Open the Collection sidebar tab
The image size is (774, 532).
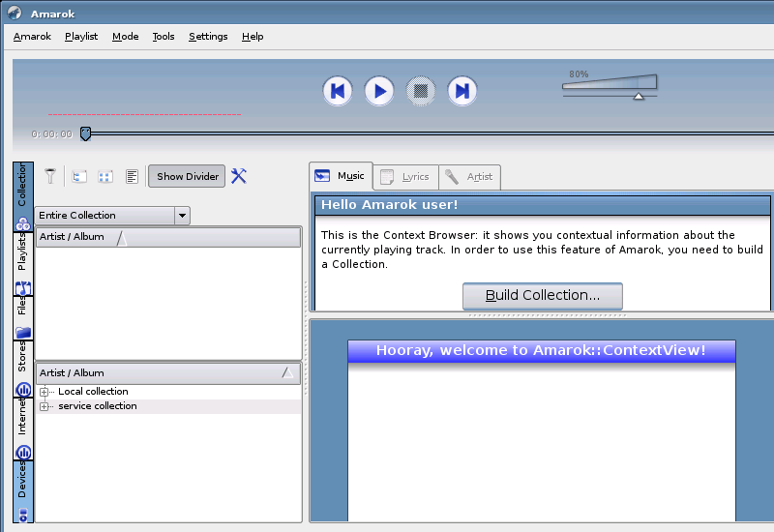(x=22, y=197)
